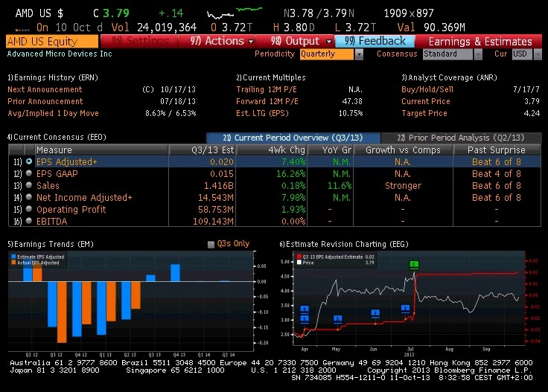Click Est. LTG (EPS) value 10.75%

pyautogui.click(x=351, y=113)
